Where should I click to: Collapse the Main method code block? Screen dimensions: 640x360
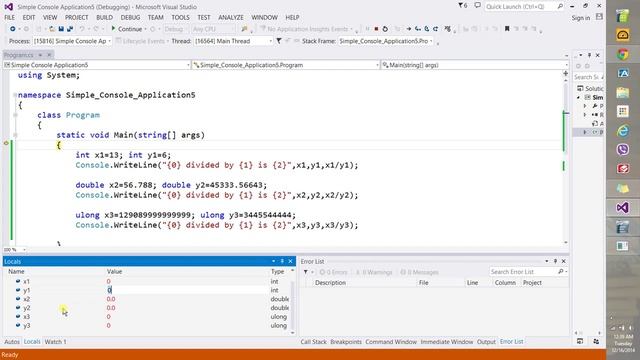click(15, 135)
